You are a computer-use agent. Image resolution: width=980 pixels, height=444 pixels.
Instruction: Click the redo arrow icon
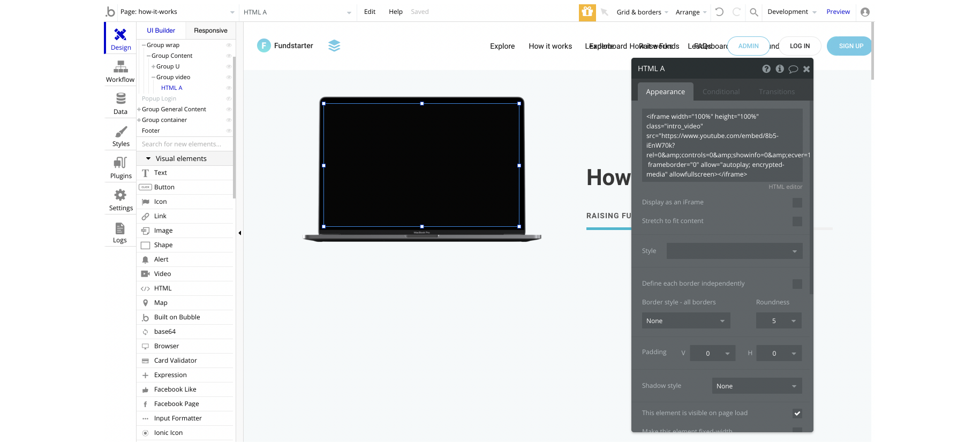[736, 12]
